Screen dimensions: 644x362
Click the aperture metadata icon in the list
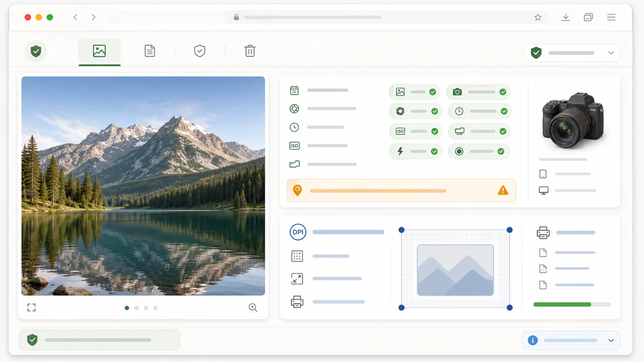coord(294,109)
